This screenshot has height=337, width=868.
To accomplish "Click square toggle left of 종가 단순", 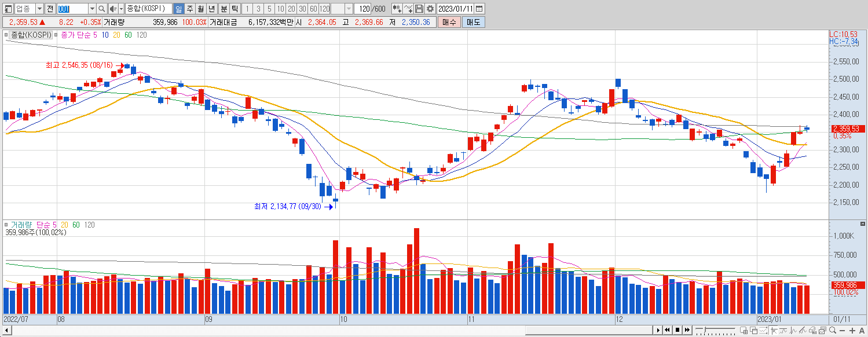I will 56,35.
